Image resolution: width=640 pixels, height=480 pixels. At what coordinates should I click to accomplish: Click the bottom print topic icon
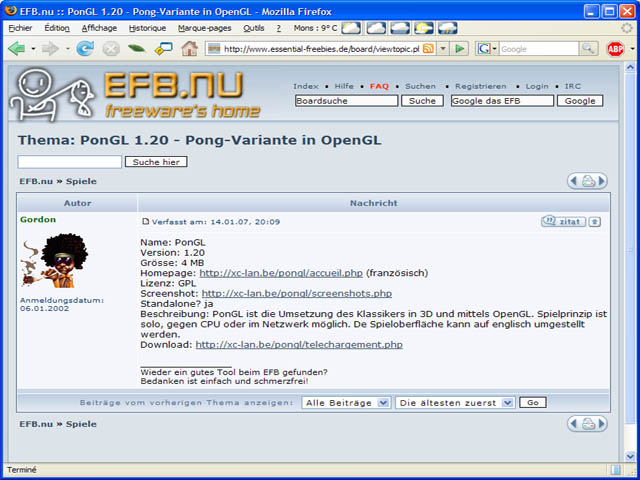point(588,424)
